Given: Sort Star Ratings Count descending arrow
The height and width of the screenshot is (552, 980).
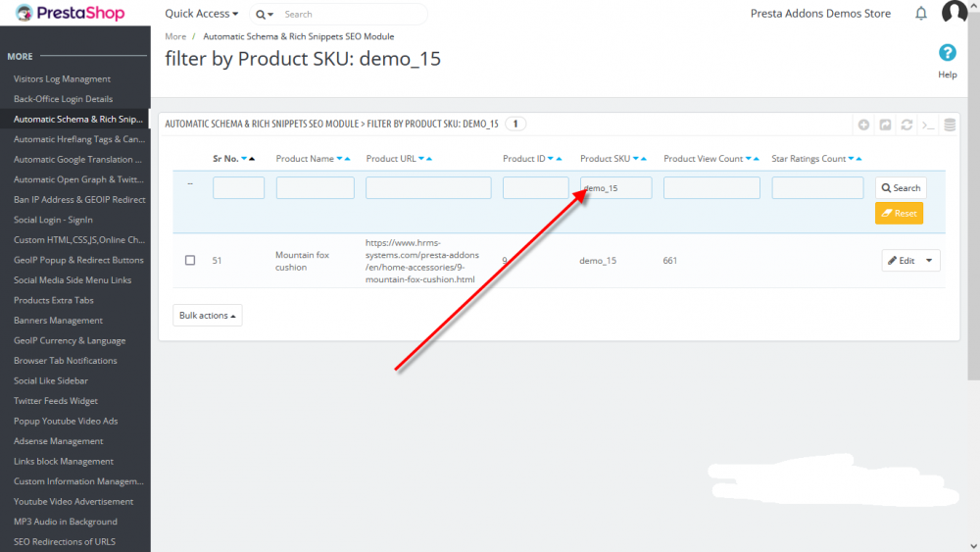Looking at the screenshot, I should (x=851, y=159).
